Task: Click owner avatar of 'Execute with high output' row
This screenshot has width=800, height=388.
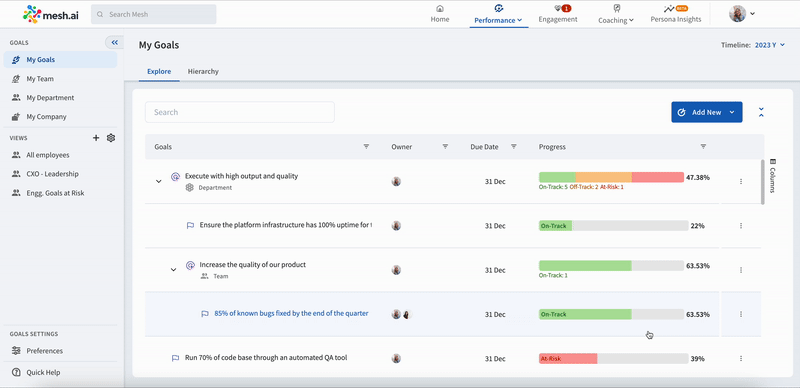Action: 396,181
